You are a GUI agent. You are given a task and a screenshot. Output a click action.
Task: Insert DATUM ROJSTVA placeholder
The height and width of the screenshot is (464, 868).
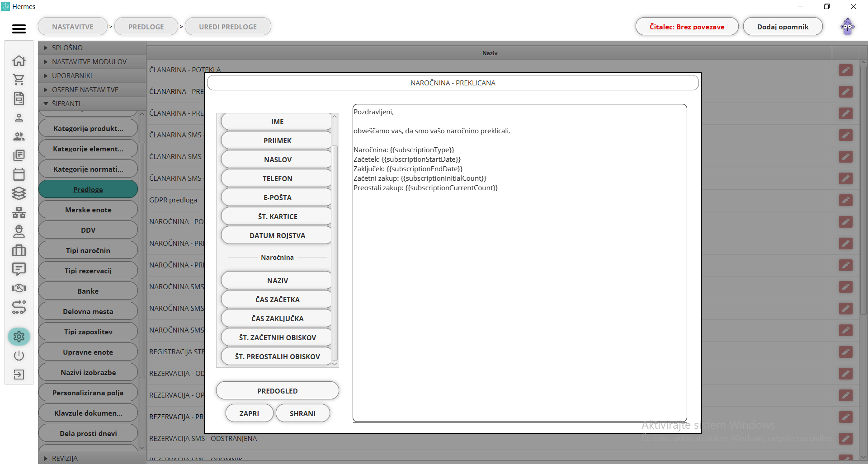277,236
